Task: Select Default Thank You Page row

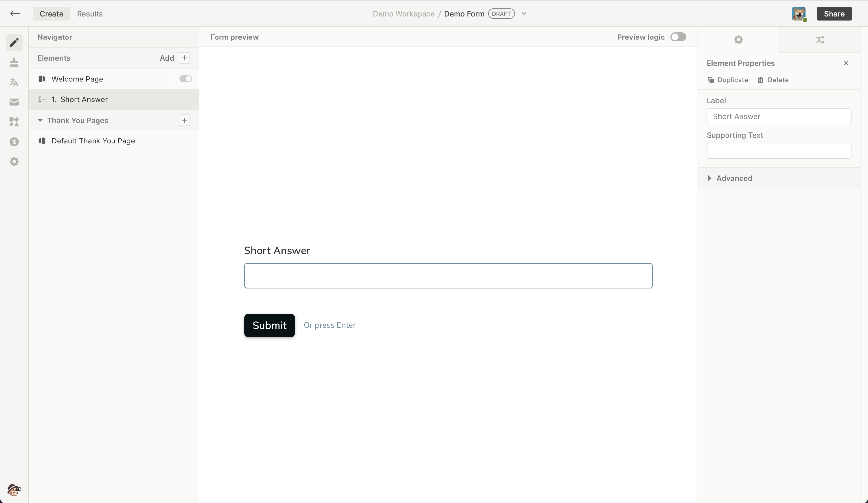Action: tap(114, 141)
